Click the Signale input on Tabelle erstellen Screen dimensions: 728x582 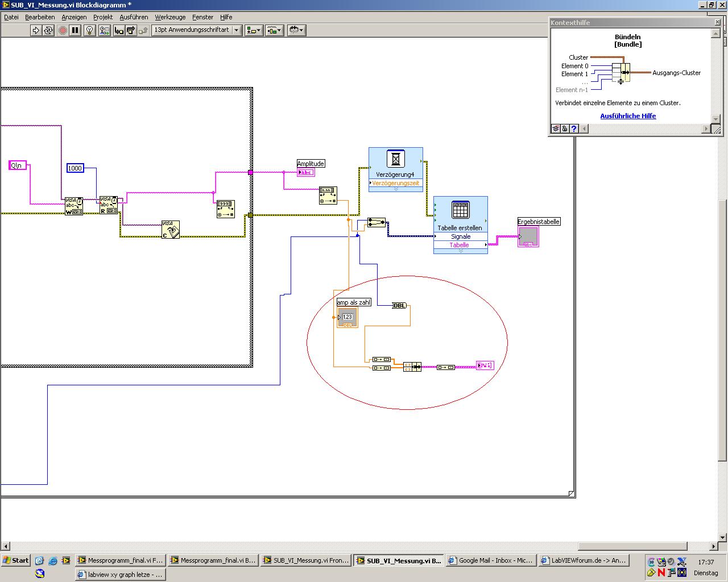(461, 236)
